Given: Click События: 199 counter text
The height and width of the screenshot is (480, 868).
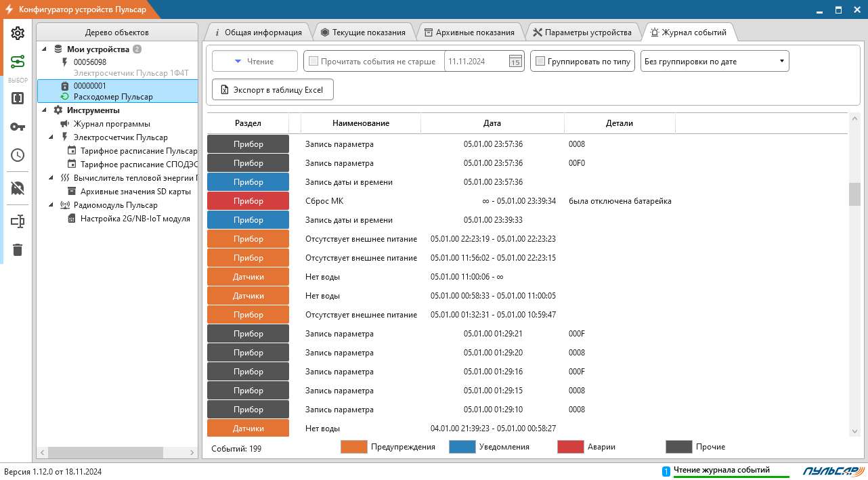Looking at the screenshot, I should pos(236,448).
